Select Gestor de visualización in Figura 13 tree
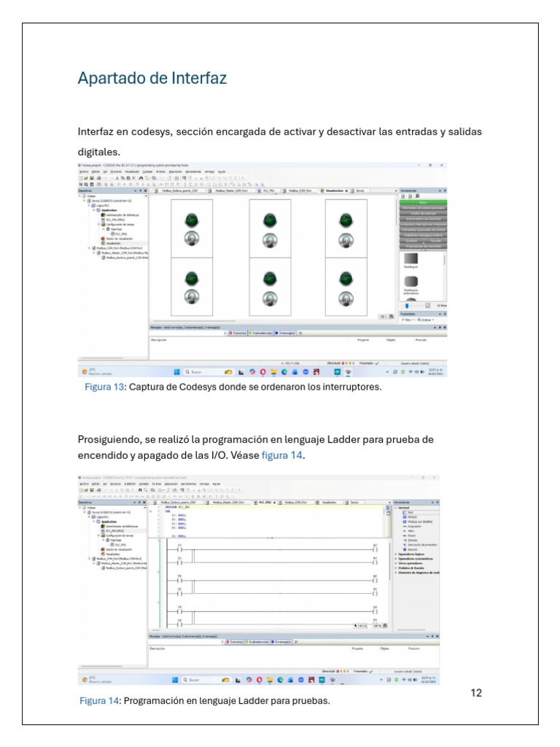Viewport: 560px width, 747px height. click(119, 239)
